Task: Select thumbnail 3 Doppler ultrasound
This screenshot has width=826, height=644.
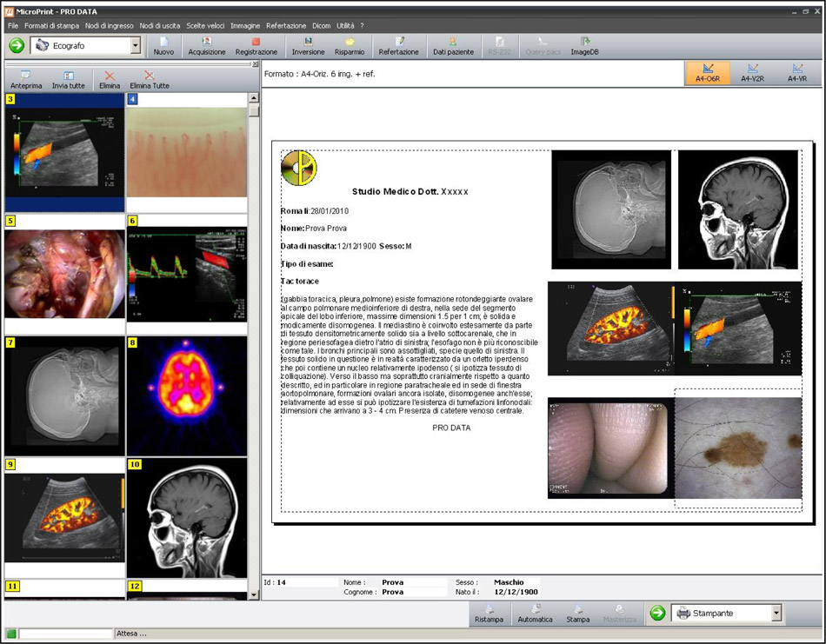Action: (65, 153)
